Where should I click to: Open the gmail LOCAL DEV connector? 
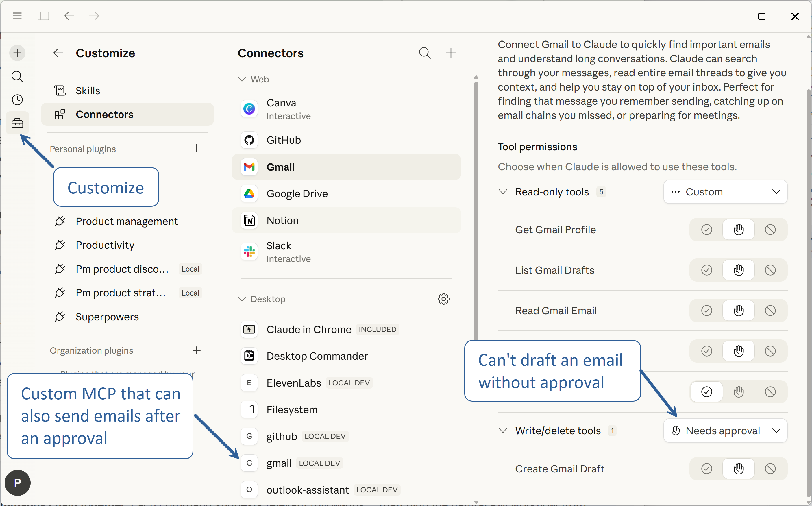click(x=279, y=463)
